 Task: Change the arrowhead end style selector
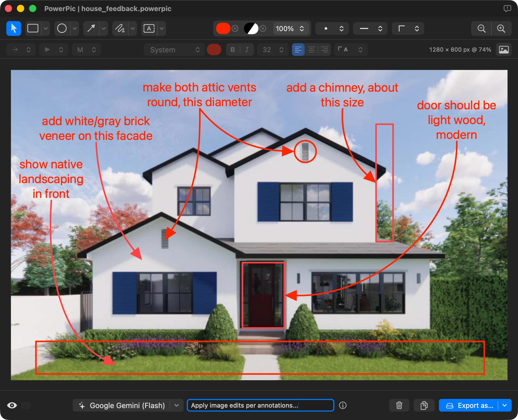point(54,50)
